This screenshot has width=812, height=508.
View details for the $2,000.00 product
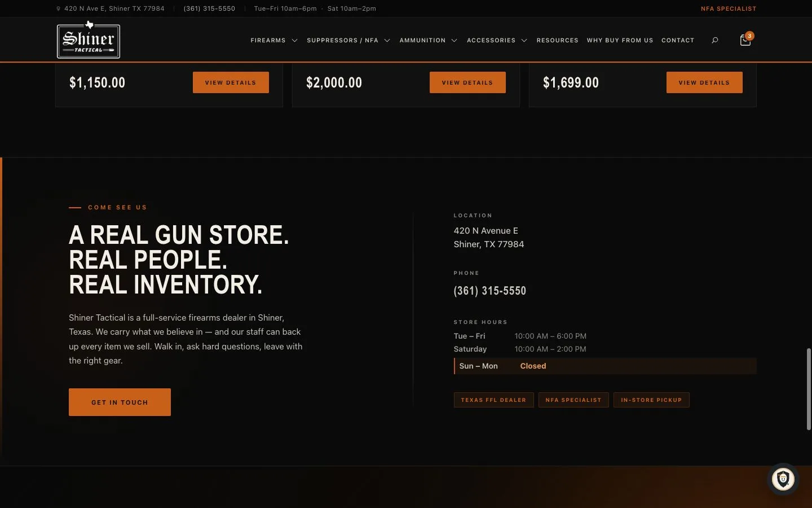click(x=467, y=82)
